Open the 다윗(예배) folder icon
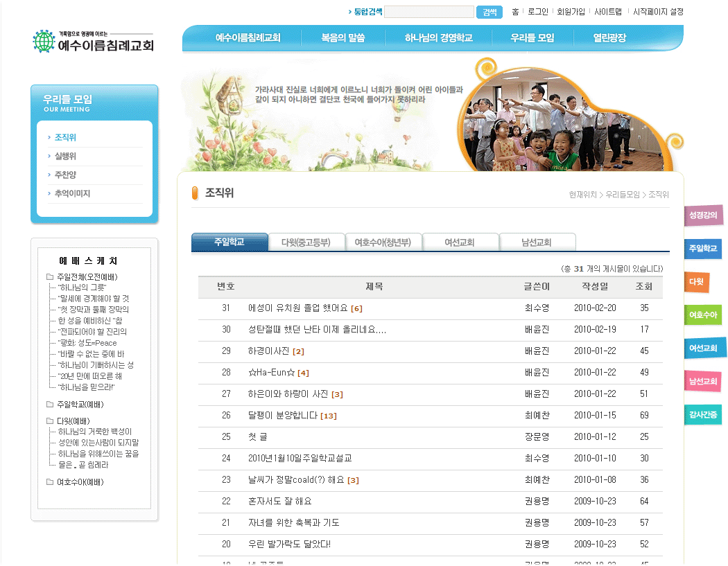 [x=50, y=421]
